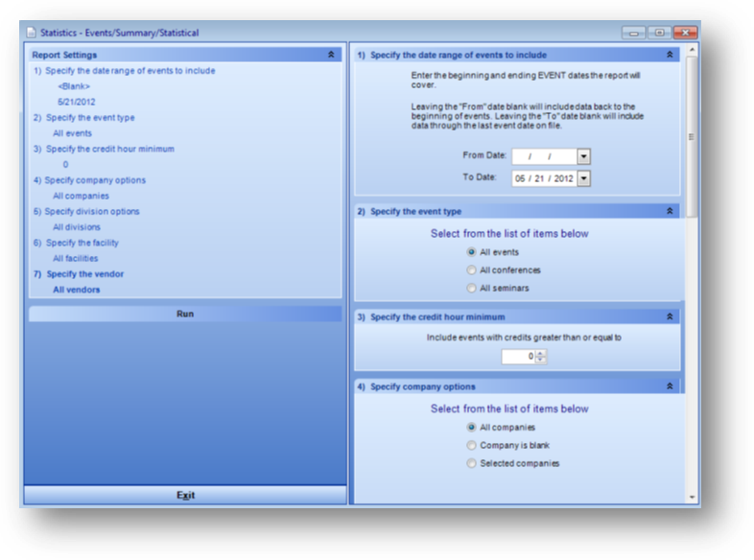Open the To Date calendar dropdown
The height and width of the screenshot is (560, 754).
pos(583,177)
